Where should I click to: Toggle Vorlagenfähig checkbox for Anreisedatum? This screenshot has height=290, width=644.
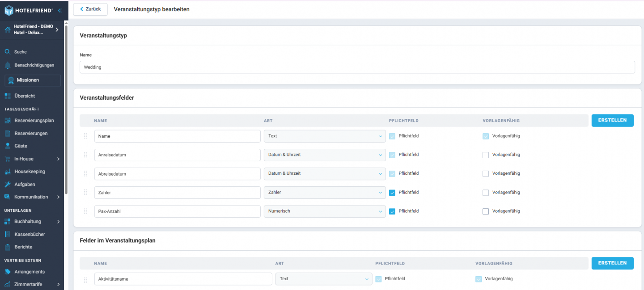486,155
